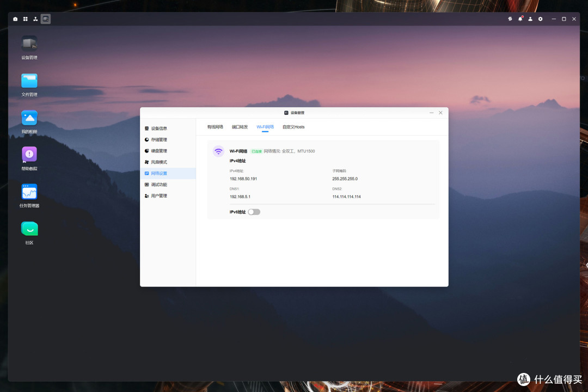Click the IPv4地址 section heading
This screenshot has width=588, height=392.
[x=238, y=161]
